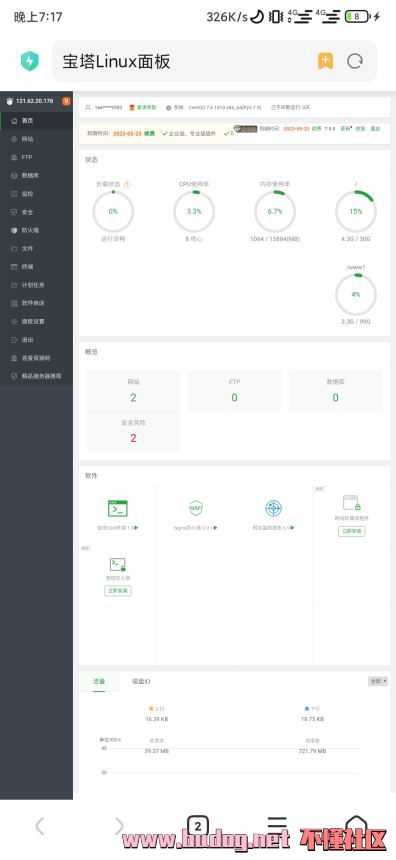Reload the page with the refresh icon
The width and height of the screenshot is (396, 860).
(355, 61)
